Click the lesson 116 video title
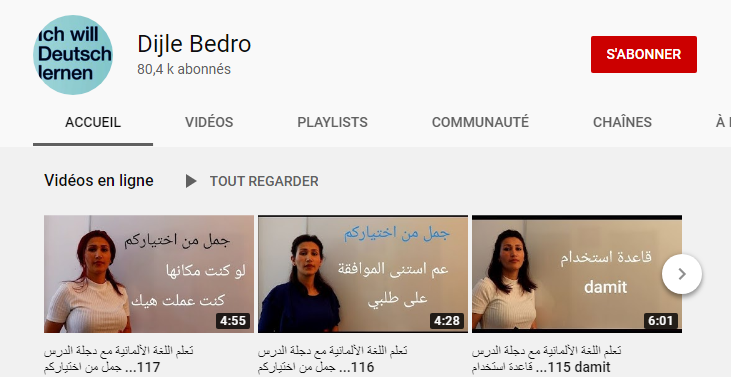Image resolution: width=731 pixels, height=377 pixels. tap(332, 359)
